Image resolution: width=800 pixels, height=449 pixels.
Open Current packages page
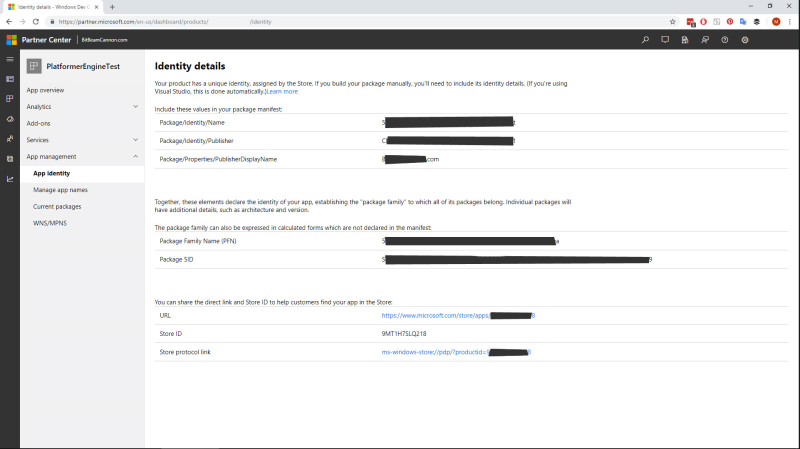pyautogui.click(x=57, y=207)
